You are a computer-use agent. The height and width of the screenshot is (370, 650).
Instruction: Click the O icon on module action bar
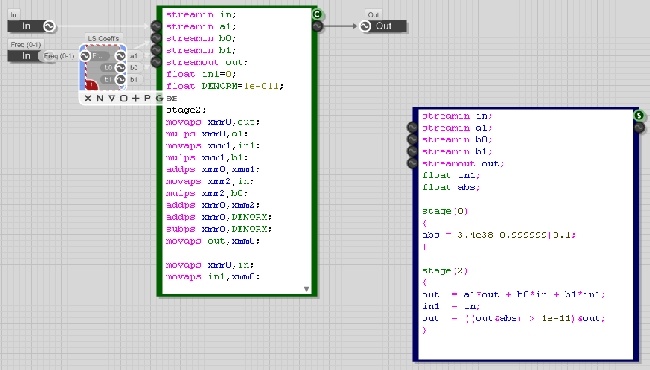point(124,98)
